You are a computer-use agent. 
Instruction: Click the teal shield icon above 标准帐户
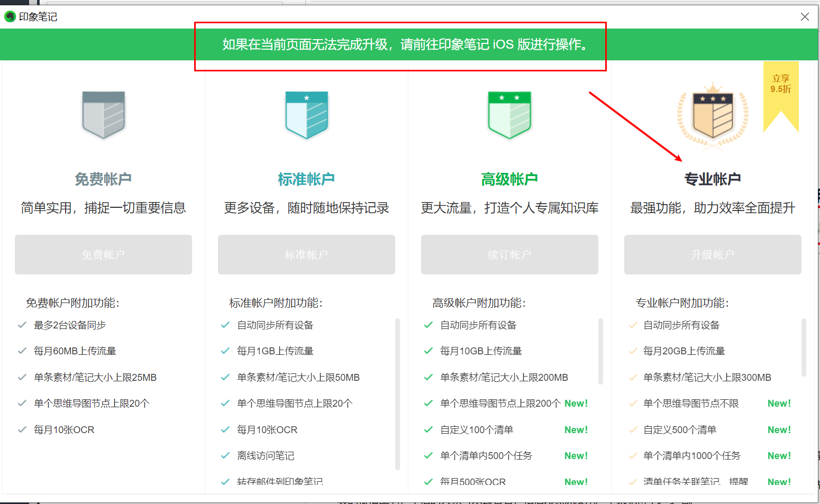pyautogui.click(x=306, y=114)
